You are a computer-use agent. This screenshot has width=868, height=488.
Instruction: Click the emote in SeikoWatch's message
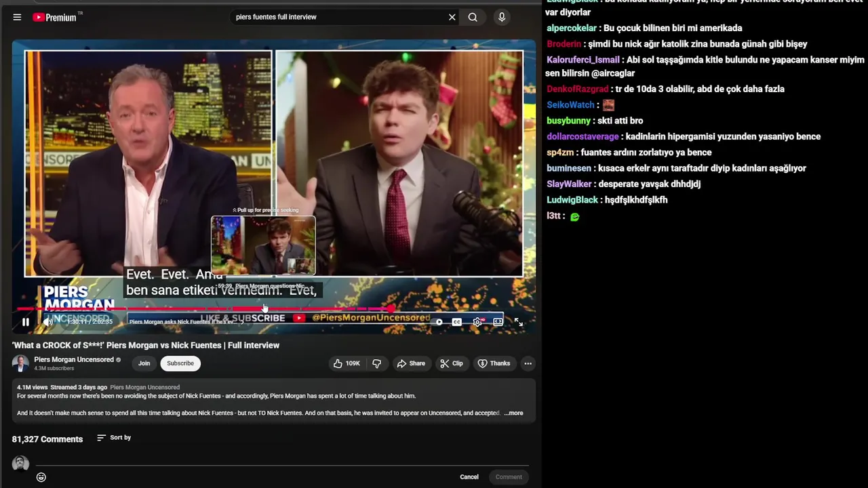pos(608,105)
